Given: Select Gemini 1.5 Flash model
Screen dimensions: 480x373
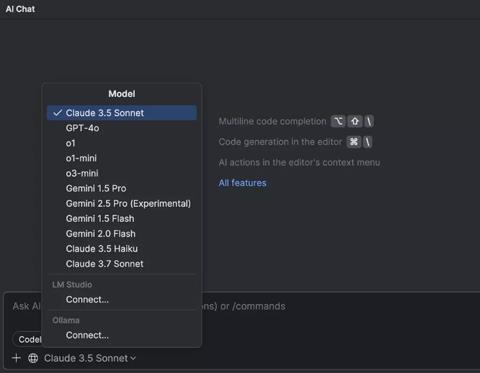Looking at the screenshot, I should coord(122,219).
